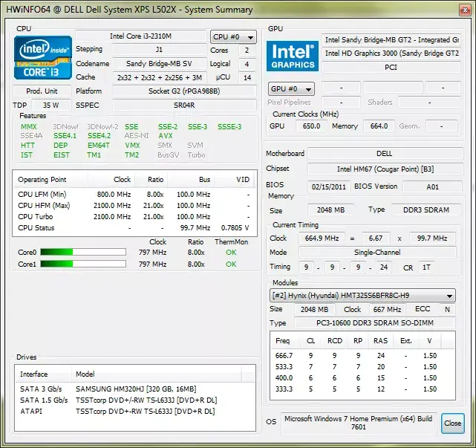Close the System Summary window

465,10
